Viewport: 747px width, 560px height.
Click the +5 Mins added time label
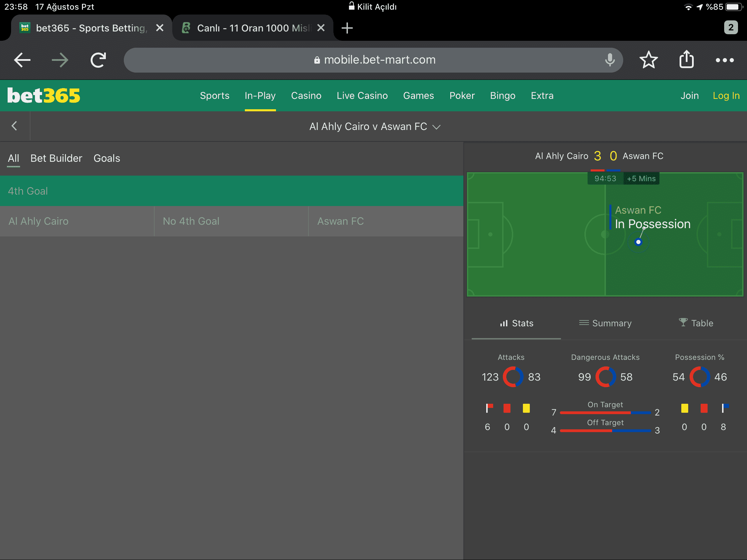[x=642, y=178]
